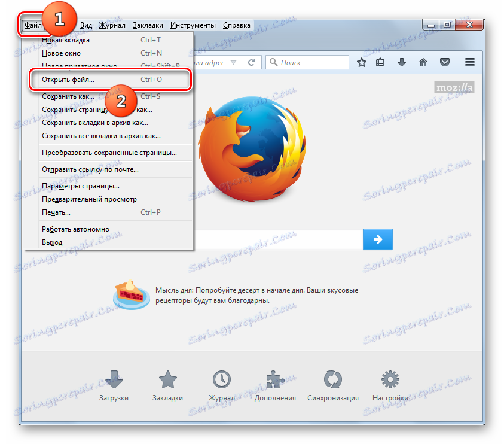The image size is (504, 444).
Task: Open the Справка menu
Action: coord(237,25)
